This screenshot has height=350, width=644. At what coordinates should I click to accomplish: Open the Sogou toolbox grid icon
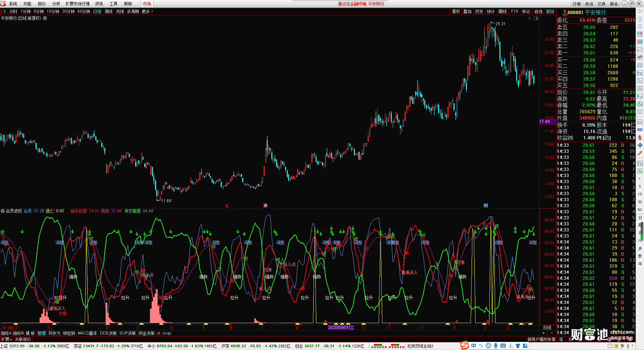coord(525,346)
